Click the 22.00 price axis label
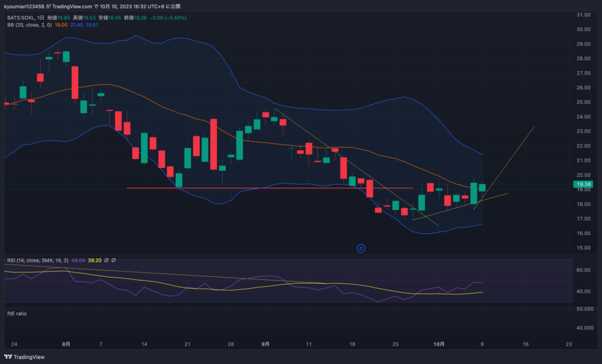The width and height of the screenshot is (602, 364). [584, 146]
